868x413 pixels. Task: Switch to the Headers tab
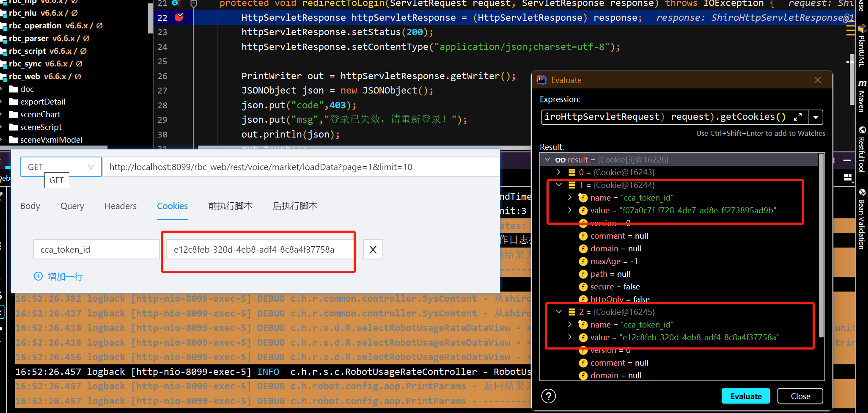120,206
